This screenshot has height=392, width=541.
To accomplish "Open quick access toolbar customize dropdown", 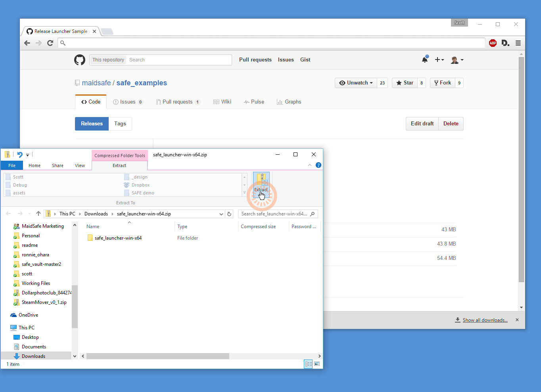I will (27, 155).
